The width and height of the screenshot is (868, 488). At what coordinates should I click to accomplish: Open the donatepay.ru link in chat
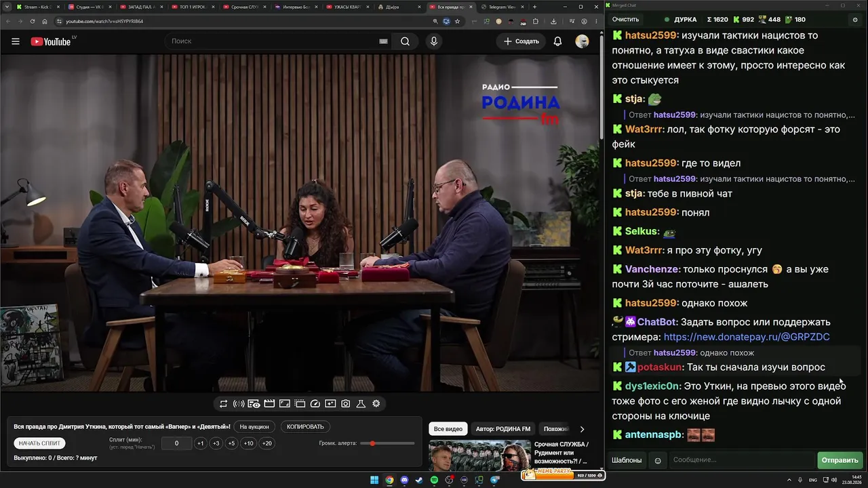(747, 337)
